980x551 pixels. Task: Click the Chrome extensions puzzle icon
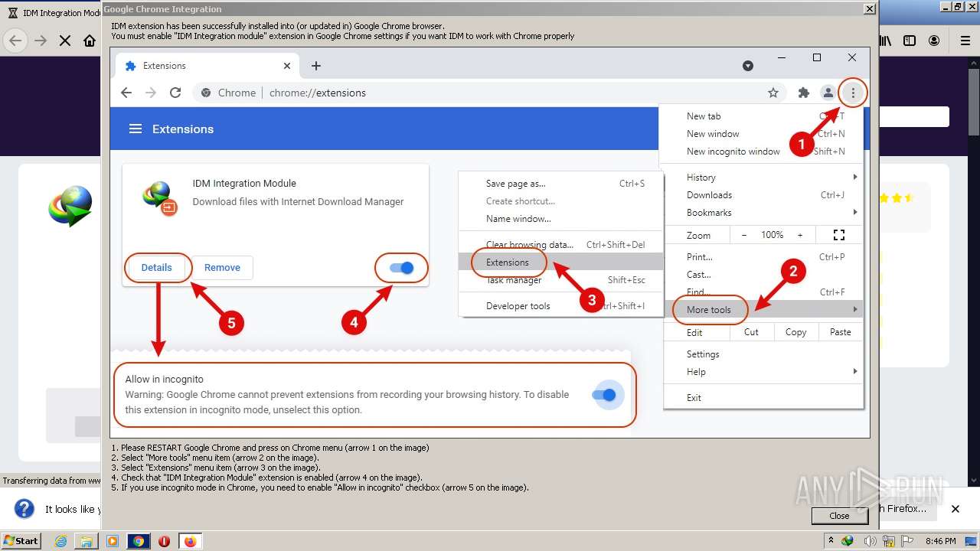803,93
